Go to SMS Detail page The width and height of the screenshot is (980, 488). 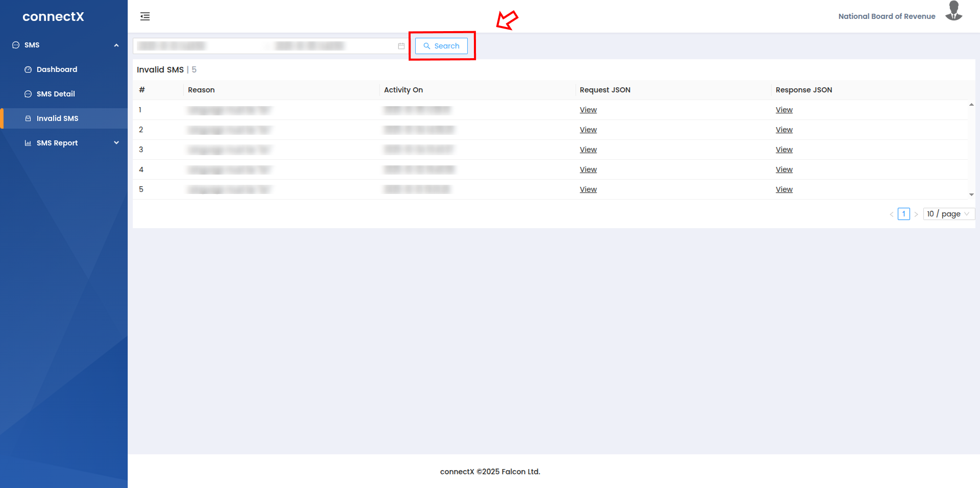56,94
